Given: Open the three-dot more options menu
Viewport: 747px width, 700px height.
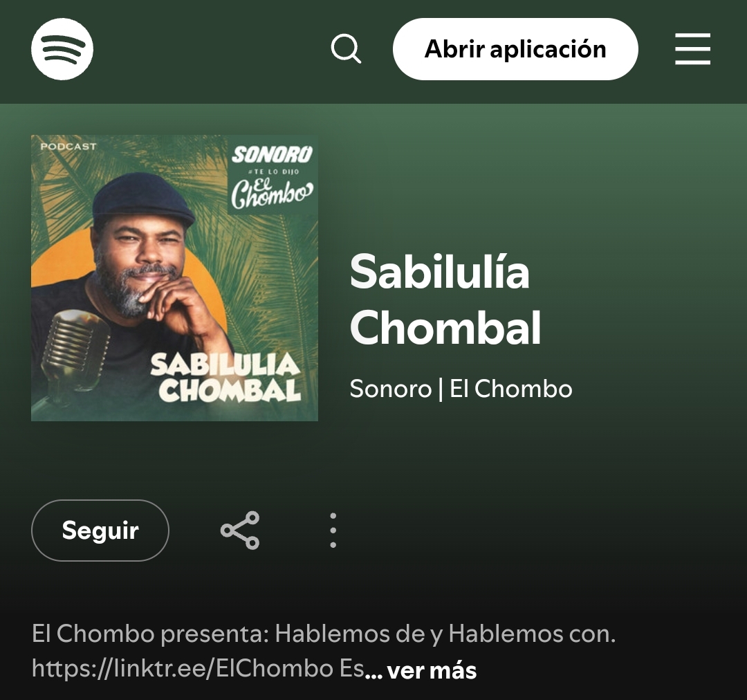Looking at the screenshot, I should 333,531.
